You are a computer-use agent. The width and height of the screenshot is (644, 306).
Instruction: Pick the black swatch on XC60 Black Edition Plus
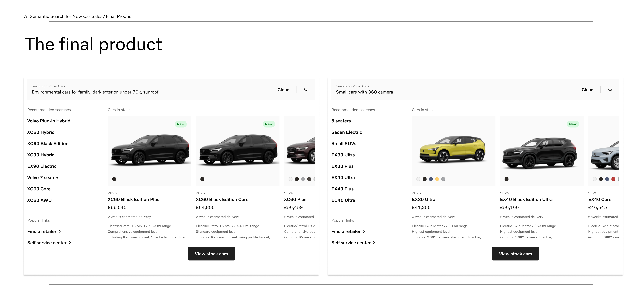click(x=114, y=179)
